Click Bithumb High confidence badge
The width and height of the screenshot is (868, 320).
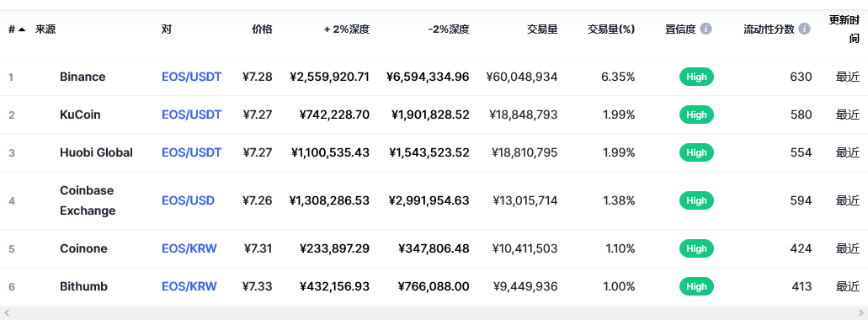coord(696,286)
